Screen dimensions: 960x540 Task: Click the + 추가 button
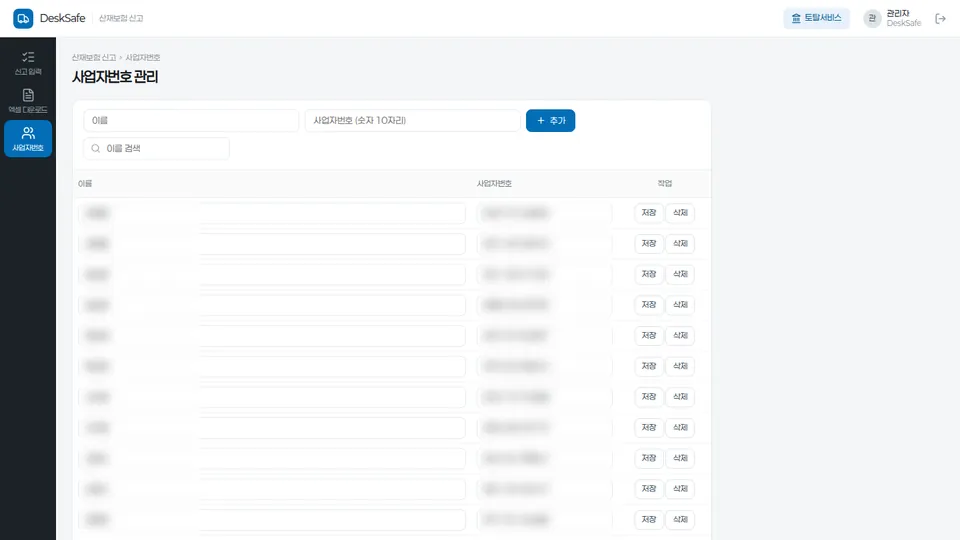(x=550, y=121)
